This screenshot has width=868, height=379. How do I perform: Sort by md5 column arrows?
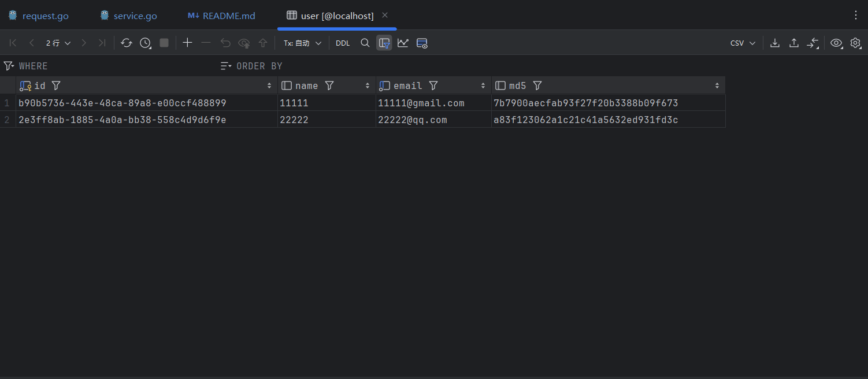717,86
